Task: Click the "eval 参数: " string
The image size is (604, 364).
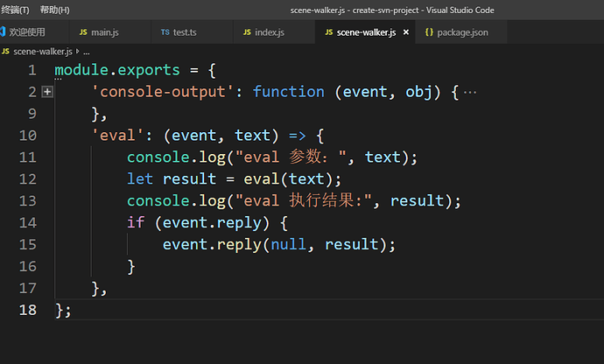Action: [291, 157]
